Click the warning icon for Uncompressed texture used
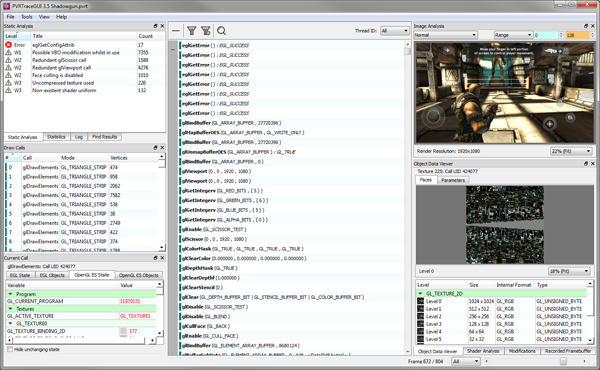Viewport: 600px width, 370px height. 8,83
